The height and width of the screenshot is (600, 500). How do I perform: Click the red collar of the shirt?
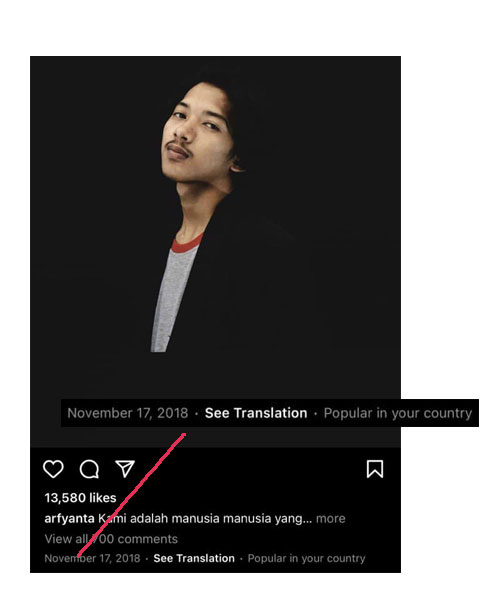click(187, 243)
